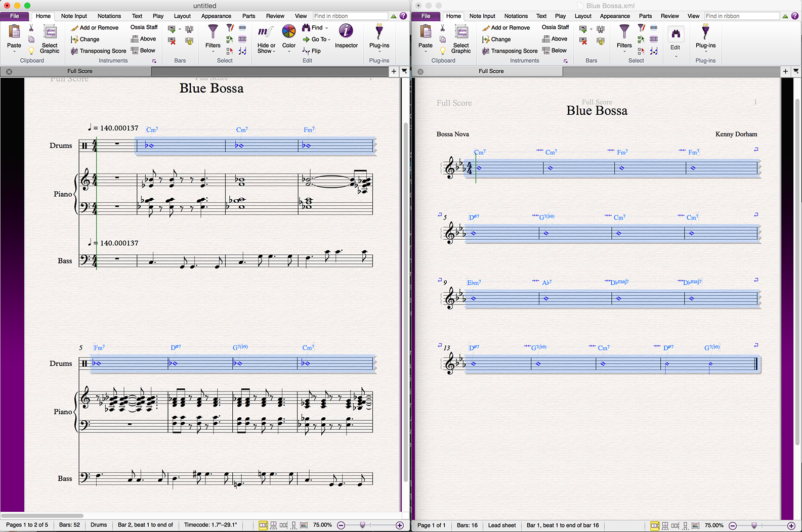Add Ossia Staff Below in untitled window
This screenshot has width=802, height=532.
[143, 51]
